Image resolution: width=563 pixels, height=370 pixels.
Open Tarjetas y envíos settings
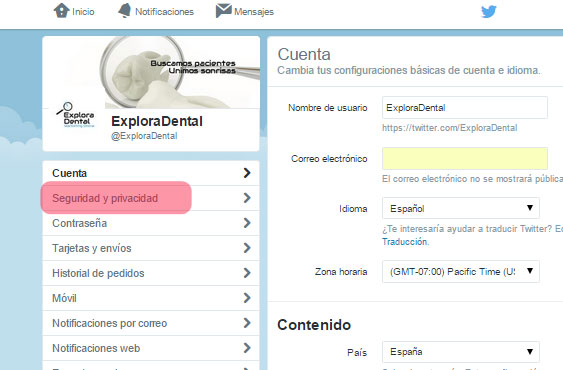point(151,248)
